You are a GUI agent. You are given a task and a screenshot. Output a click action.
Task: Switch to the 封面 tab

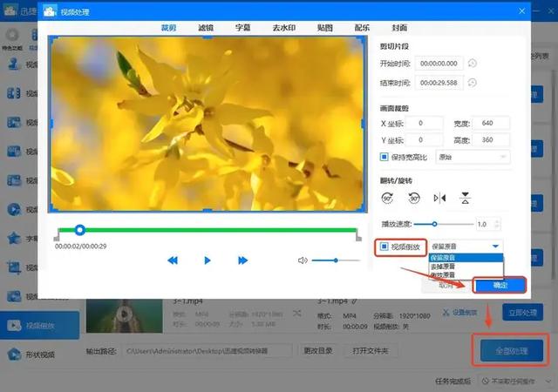[x=399, y=28]
